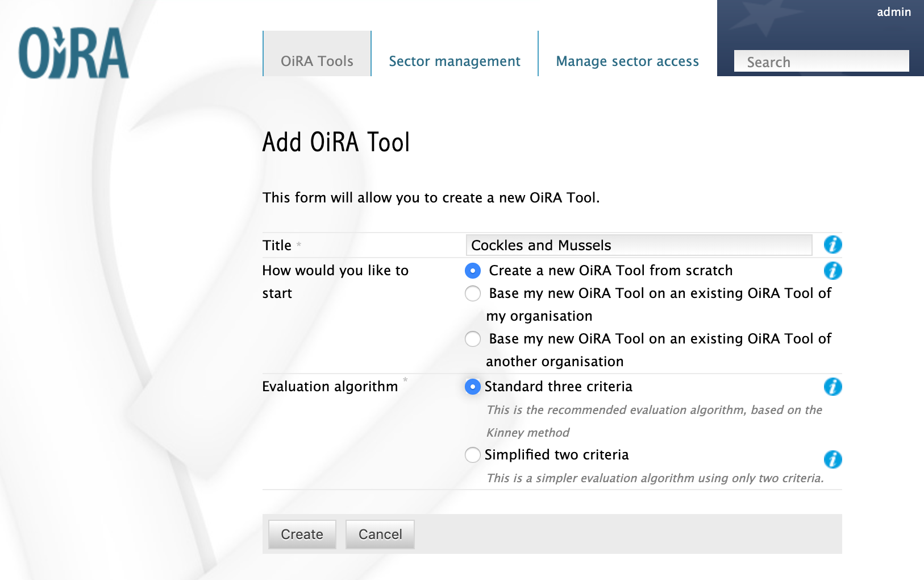Screen dimensions: 924x580
Task: Open info icon for 'Create from scratch' option
Action: [x=833, y=271]
